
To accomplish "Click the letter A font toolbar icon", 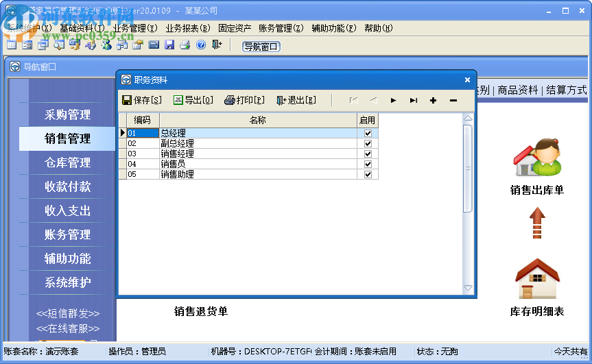I will pos(91,45).
